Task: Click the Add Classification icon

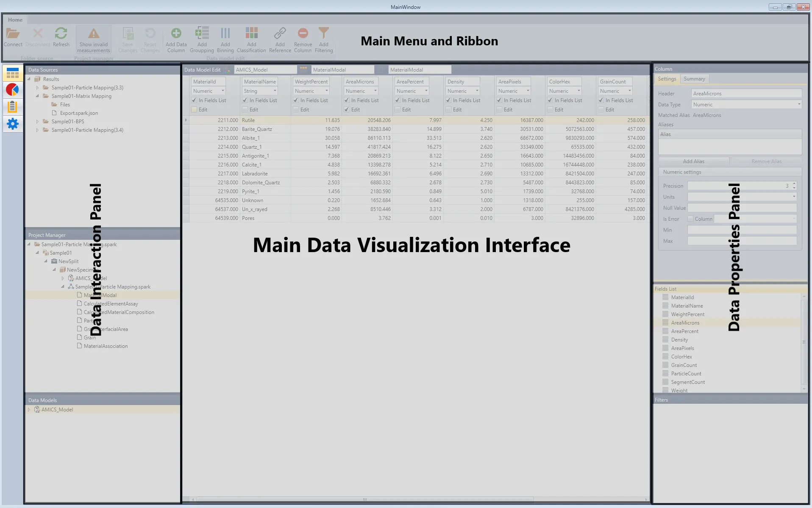Action: pos(251,33)
